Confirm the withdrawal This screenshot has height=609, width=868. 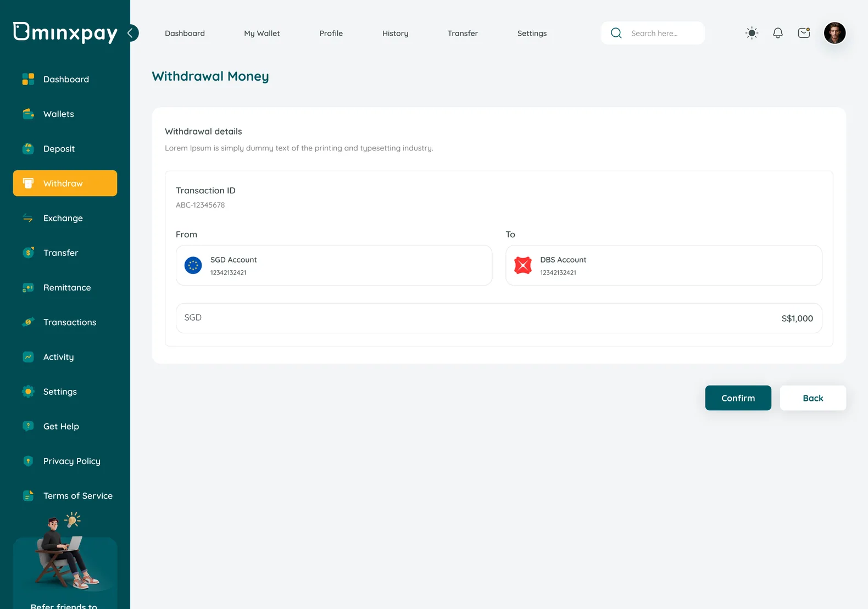pyautogui.click(x=738, y=398)
